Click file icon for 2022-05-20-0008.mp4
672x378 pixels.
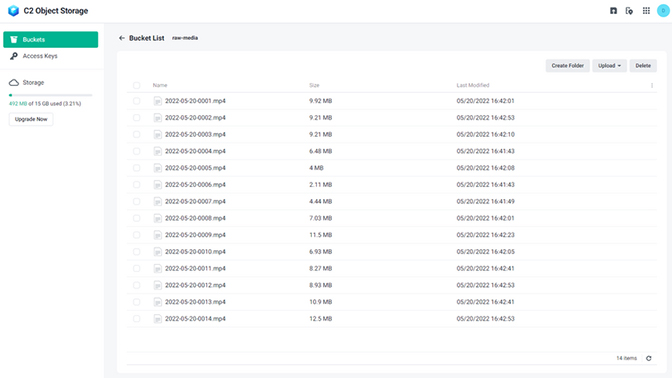158,218
